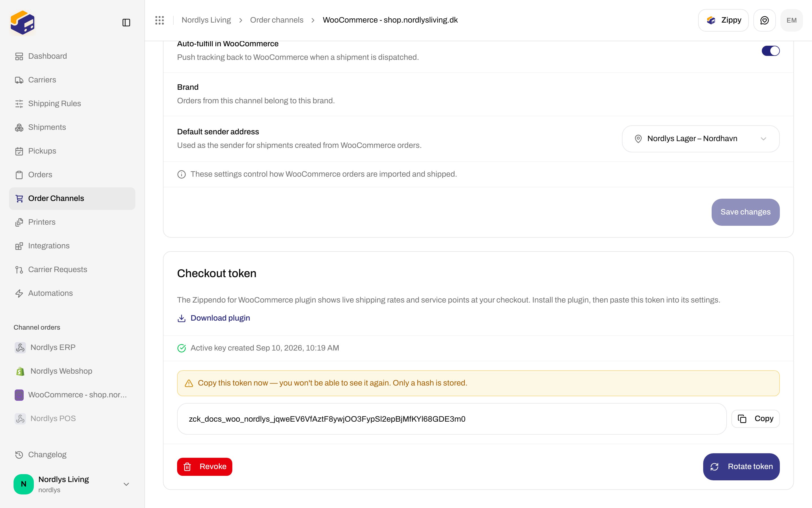Open Orders menu item
Viewport: 812px width, 508px height.
[x=72, y=174]
